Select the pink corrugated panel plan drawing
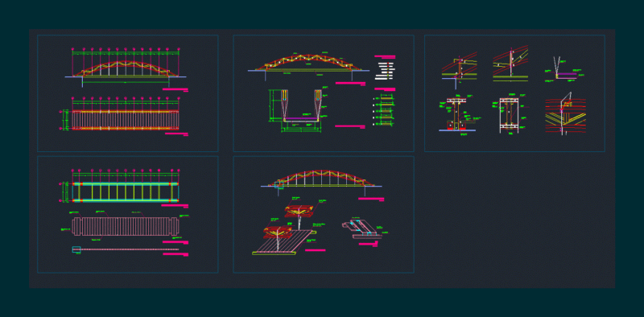The height and width of the screenshot is (317, 644). click(x=126, y=227)
